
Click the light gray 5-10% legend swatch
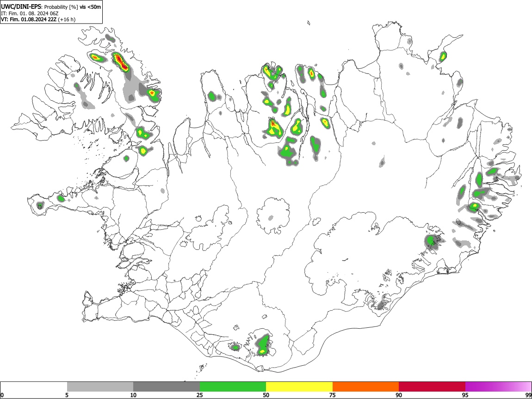tap(100, 387)
